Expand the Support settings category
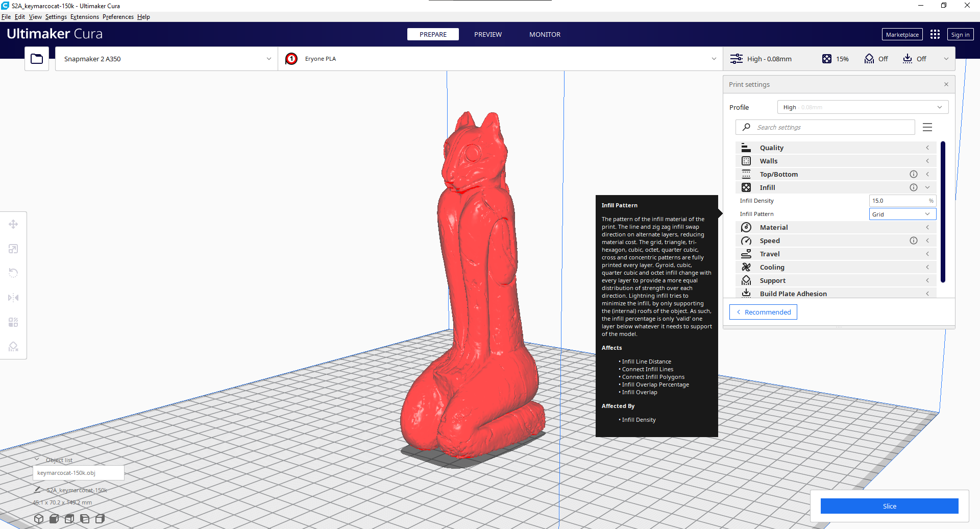The height and width of the screenshot is (529, 980). (836, 280)
